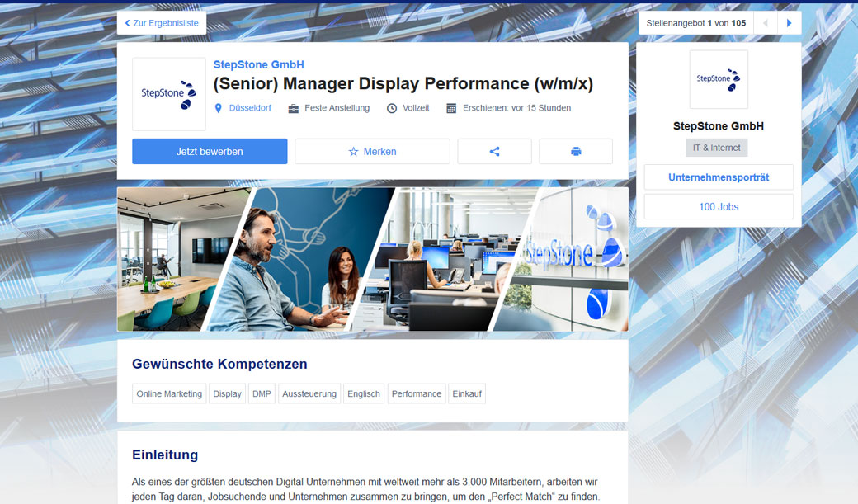
Task: Save the job with the Merken button
Action: [373, 152]
